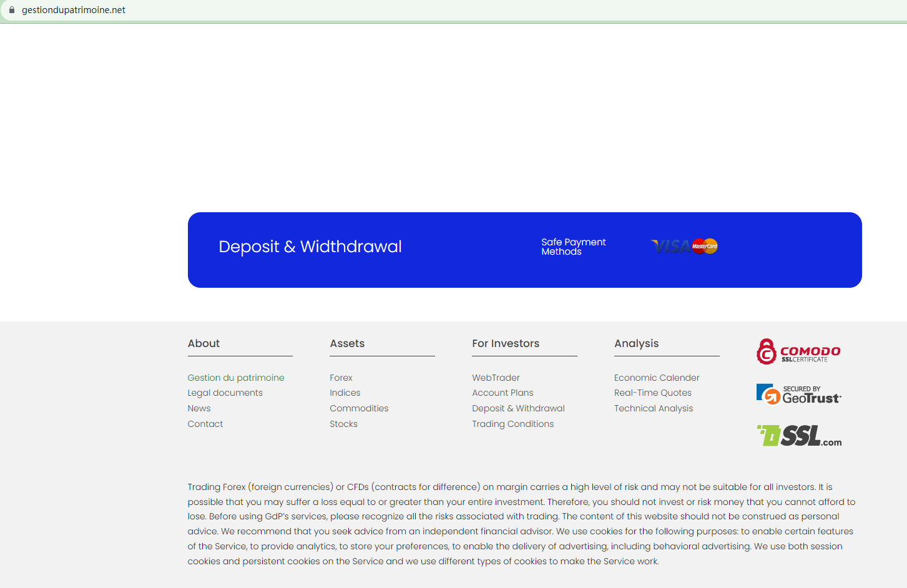Click the For Investors column heading
Screen dimensions: 907x588
506,343
